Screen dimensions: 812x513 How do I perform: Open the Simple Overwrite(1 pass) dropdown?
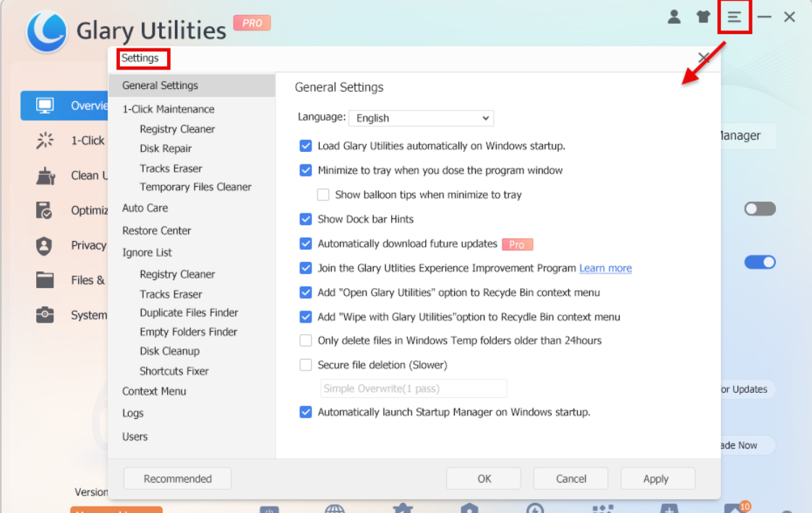coord(414,389)
